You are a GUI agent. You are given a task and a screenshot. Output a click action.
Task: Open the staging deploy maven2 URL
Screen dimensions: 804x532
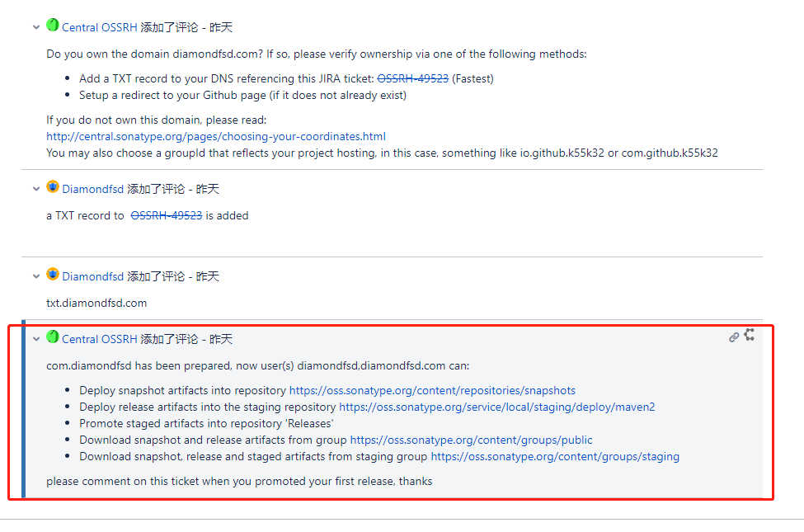point(496,407)
